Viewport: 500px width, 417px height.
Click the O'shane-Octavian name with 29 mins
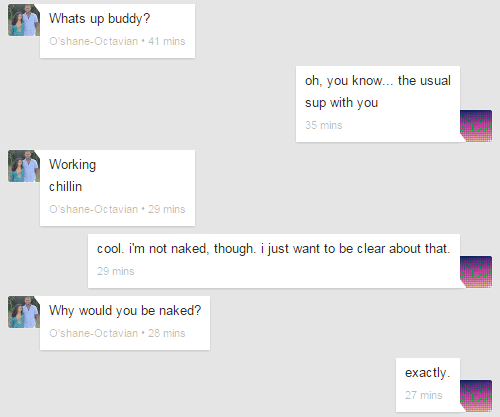pyautogui.click(x=93, y=209)
